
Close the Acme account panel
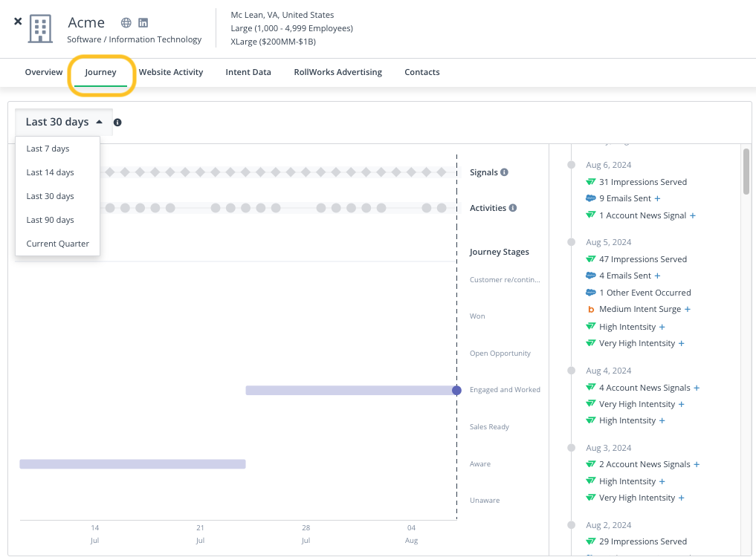pyautogui.click(x=18, y=22)
